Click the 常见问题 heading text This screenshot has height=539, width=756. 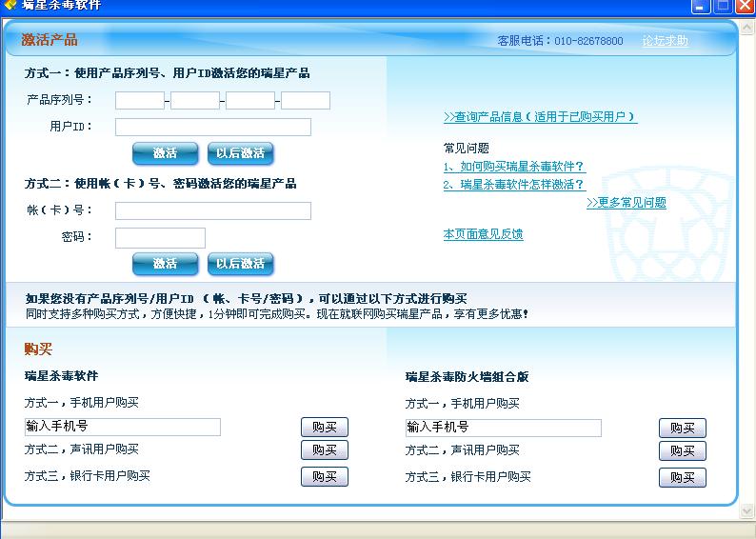467,148
